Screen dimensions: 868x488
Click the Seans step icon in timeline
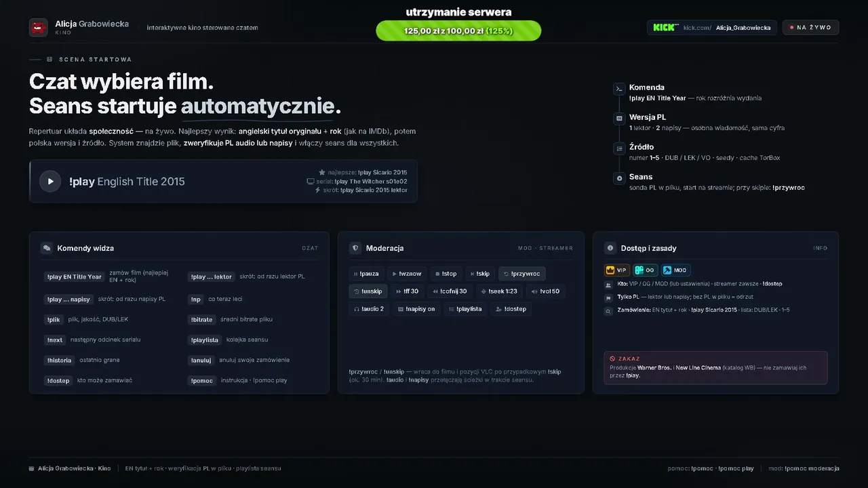619,178
